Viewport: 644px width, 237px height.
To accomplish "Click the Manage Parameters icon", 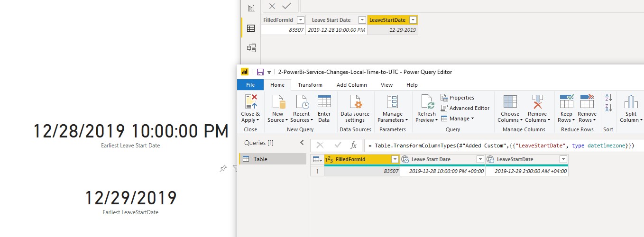I will (392, 101).
